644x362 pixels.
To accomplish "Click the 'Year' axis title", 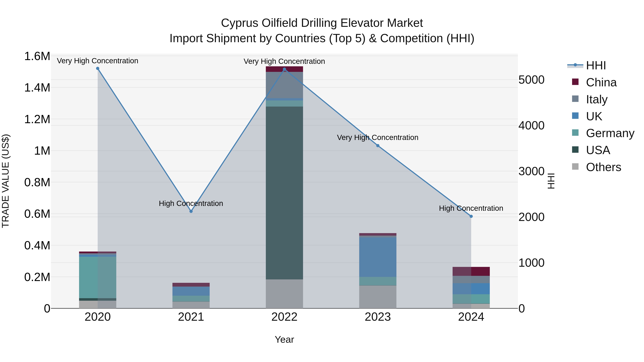I will click(284, 340).
